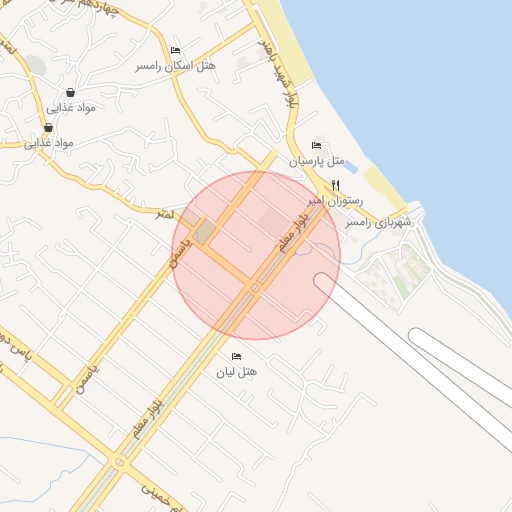Click the هتل لیان hotel bed icon

(x=236, y=356)
